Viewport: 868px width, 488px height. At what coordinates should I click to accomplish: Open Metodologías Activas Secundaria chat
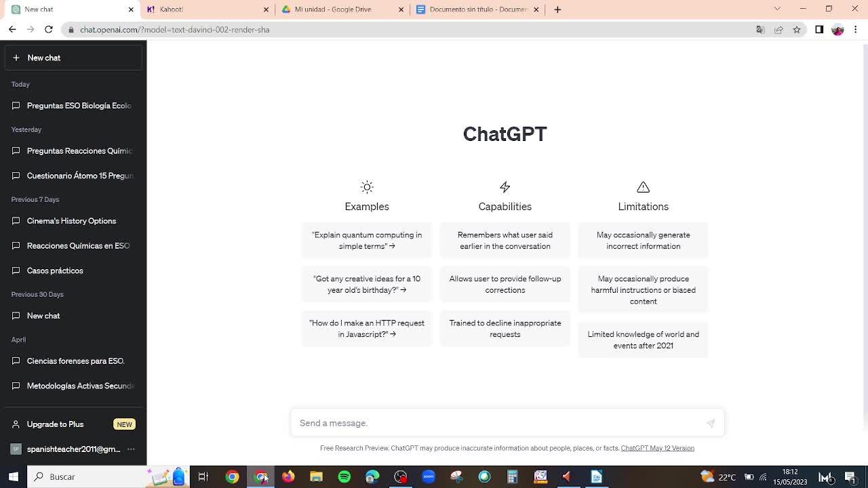pos(73,386)
